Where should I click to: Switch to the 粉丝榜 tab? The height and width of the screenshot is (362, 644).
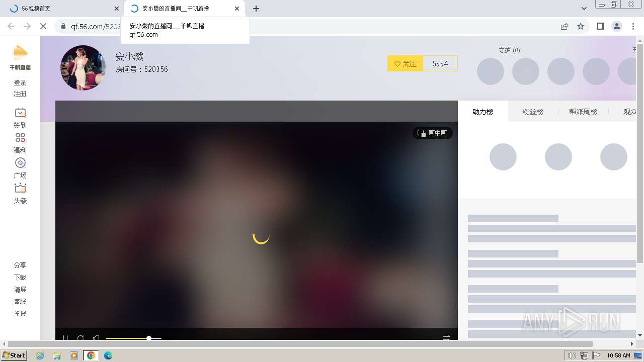pos(533,112)
